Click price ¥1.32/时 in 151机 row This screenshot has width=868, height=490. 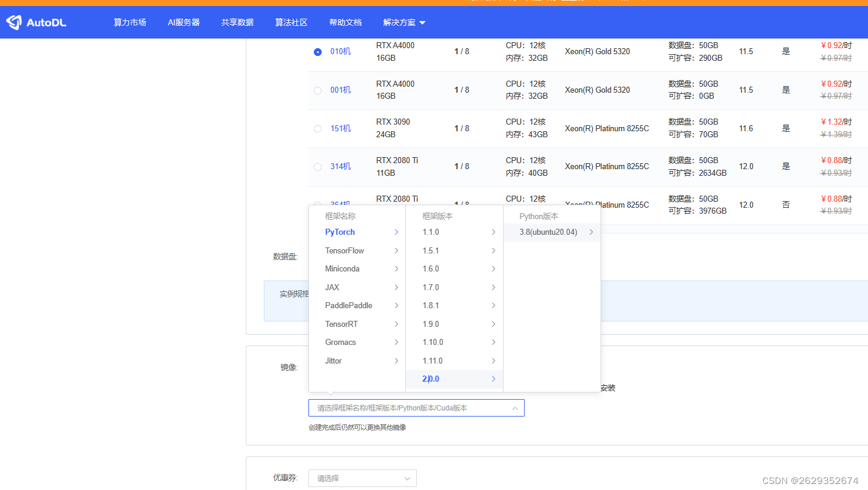(836, 122)
